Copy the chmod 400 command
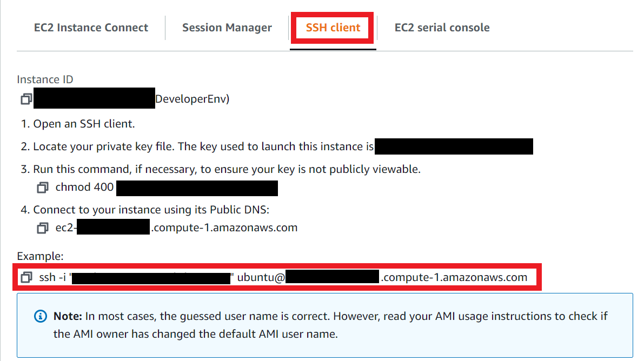The image size is (644, 361). (x=43, y=188)
